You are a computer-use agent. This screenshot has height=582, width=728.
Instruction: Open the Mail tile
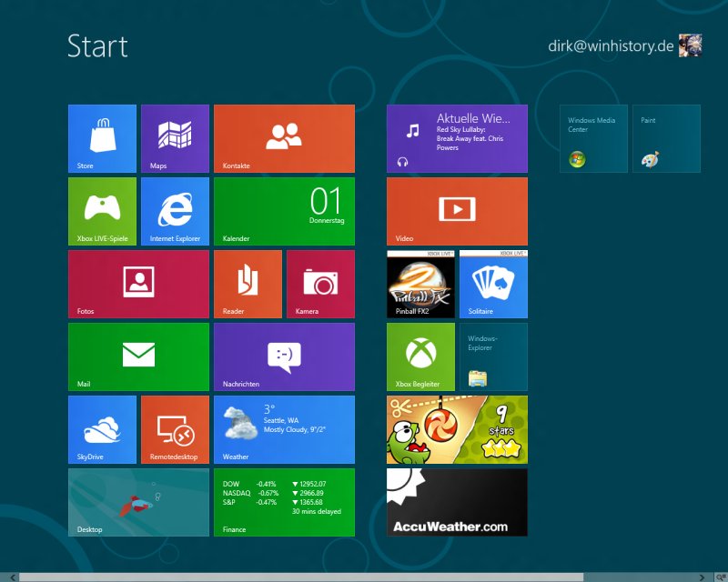click(138, 356)
